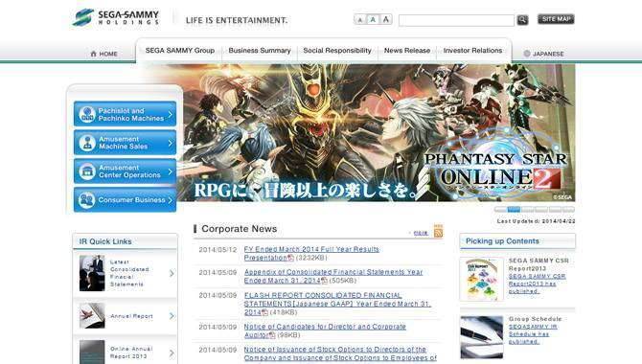
Task: Click PDF icon beside FLASH REPORT link
Action: click(264, 312)
